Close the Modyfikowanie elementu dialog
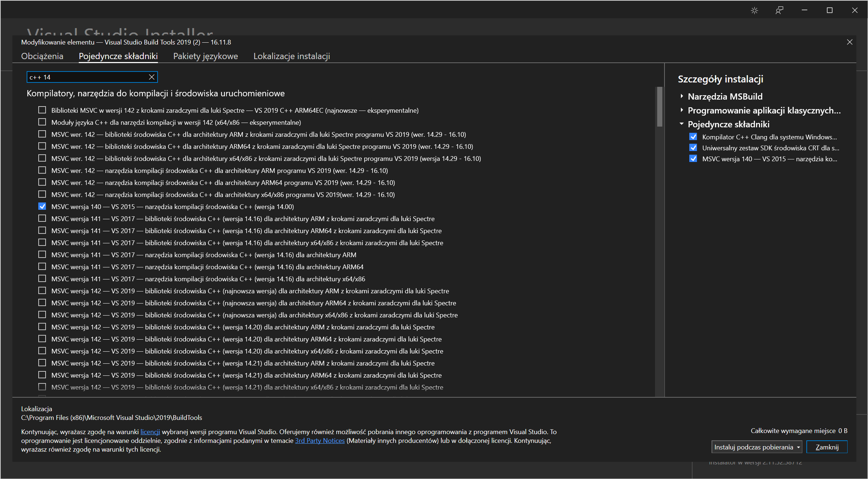The image size is (868, 479). 849,42
